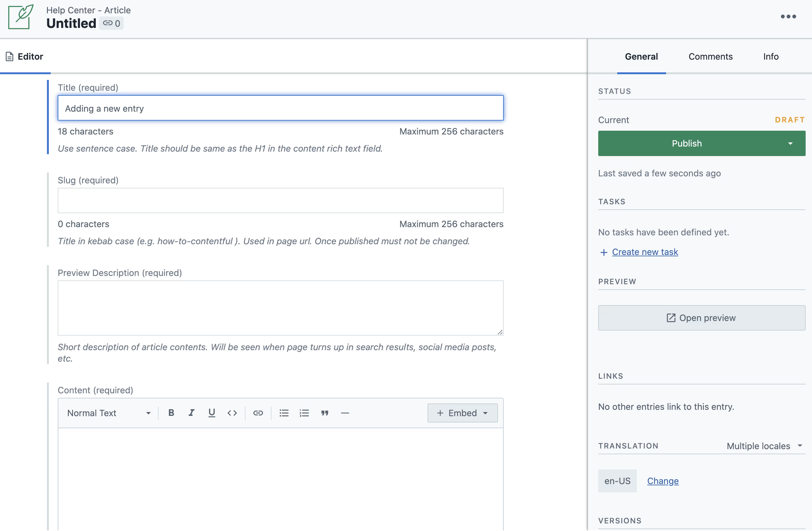Viewport: 812px width, 531px height.
Task: Click the Change locale link
Action: coord(663,481)
